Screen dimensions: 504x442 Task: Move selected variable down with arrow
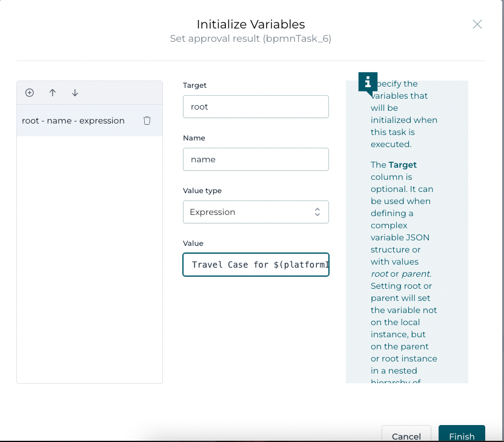pyautogui.click(x=75, y=93)
